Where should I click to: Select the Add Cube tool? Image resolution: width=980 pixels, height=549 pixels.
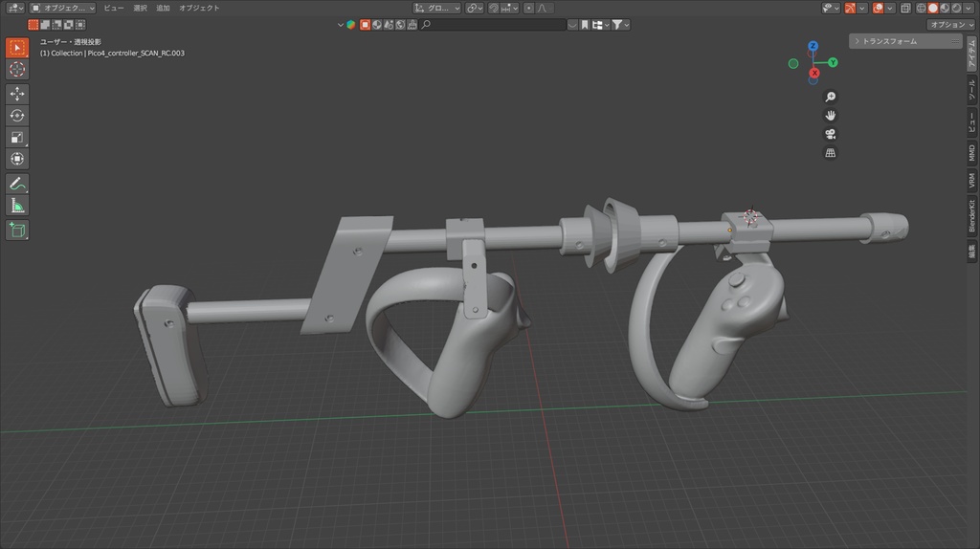coord(17,230)
